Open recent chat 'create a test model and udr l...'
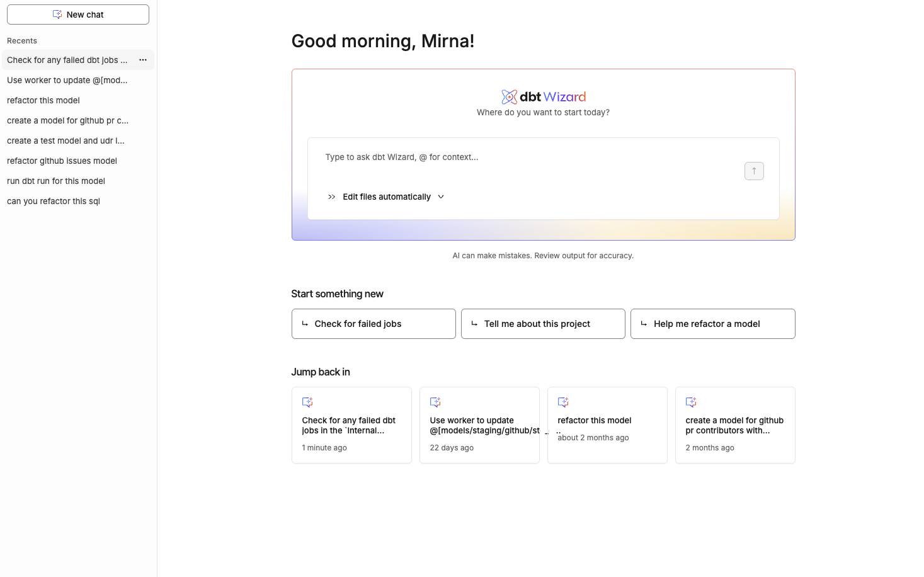The image size is (924, 577). tap(66, 140)
